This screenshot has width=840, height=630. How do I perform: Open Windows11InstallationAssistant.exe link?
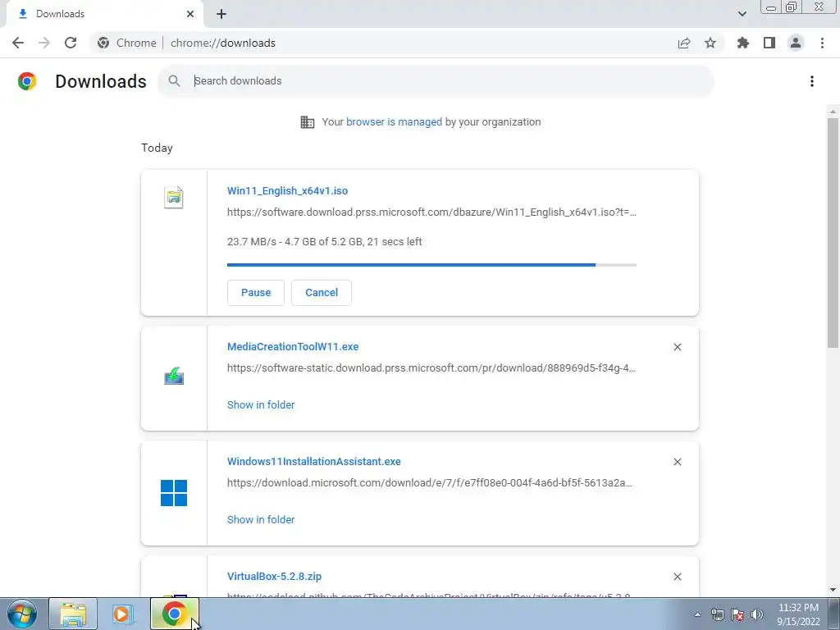314,461
